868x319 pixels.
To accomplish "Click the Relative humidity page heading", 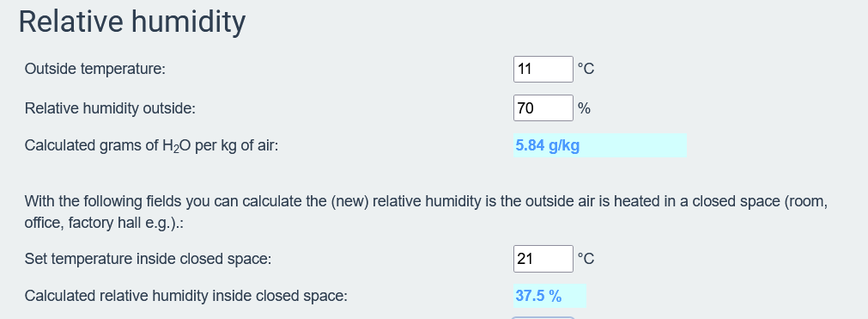I will [131, 22].
